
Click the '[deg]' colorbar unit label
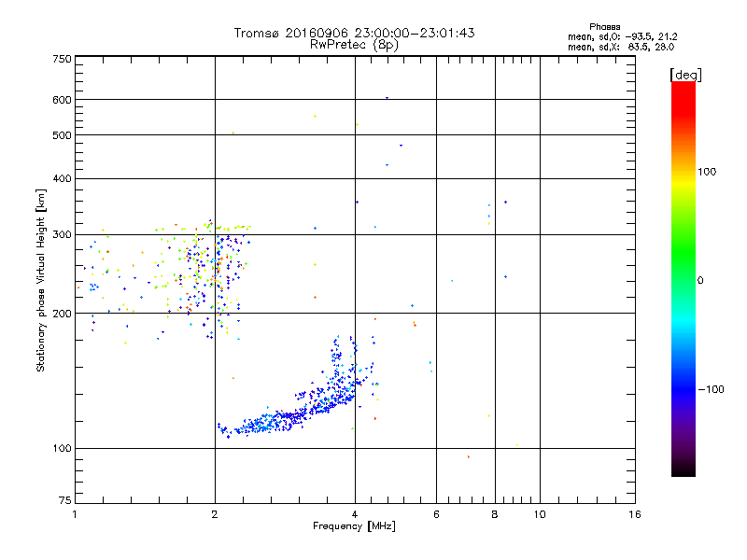(685, 75)
